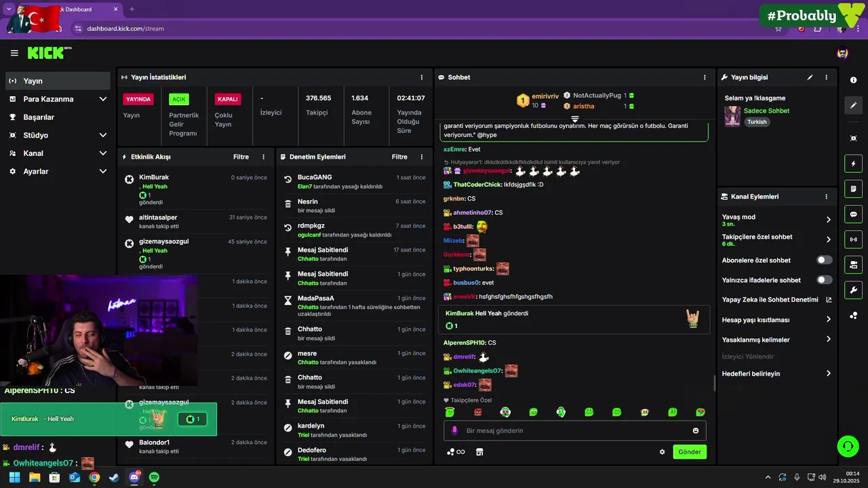The width and height of the screenshot is (868, 488).
Task: Click the chat panel scrollbar
Action: 713,384
